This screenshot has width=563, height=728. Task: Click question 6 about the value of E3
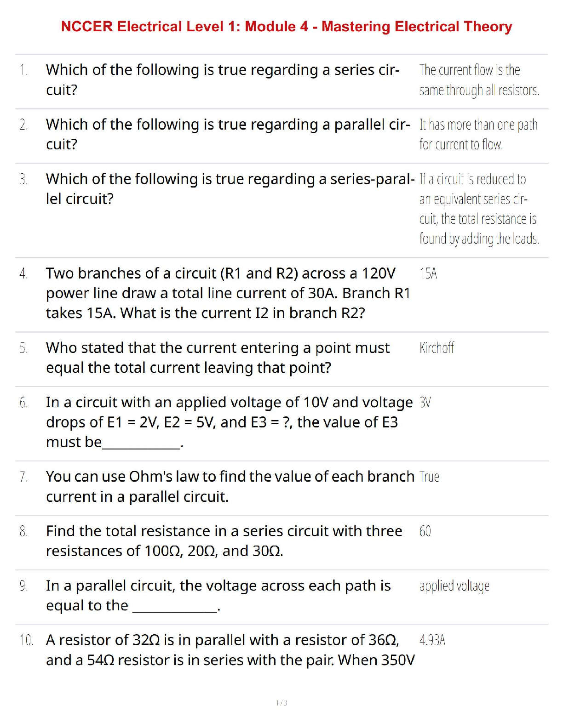[x=229, y=422]
